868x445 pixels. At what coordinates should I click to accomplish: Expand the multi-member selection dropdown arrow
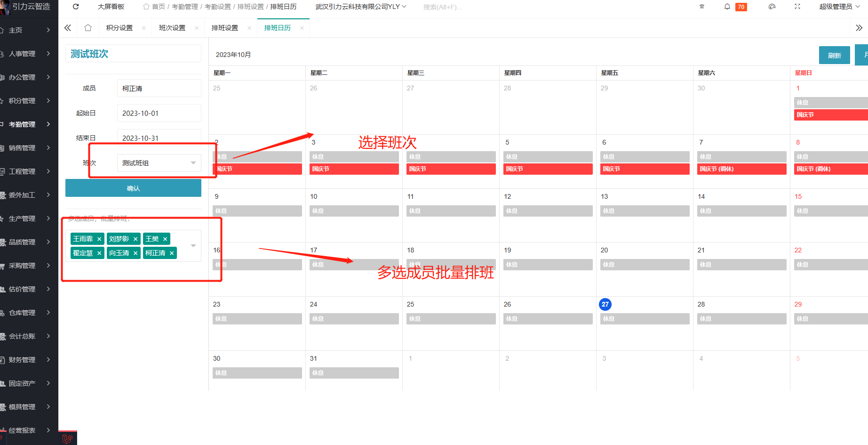(193, 246)
